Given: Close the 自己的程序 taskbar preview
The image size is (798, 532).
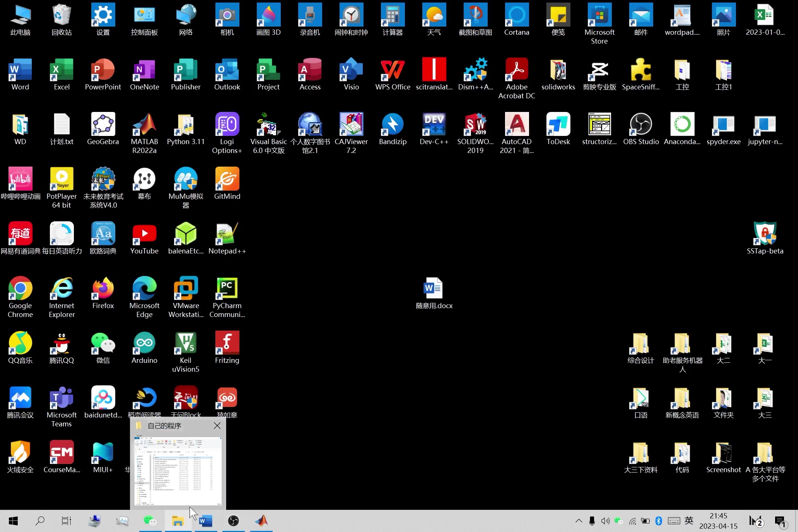Looking at the screenshot, I should pos(217,426).
